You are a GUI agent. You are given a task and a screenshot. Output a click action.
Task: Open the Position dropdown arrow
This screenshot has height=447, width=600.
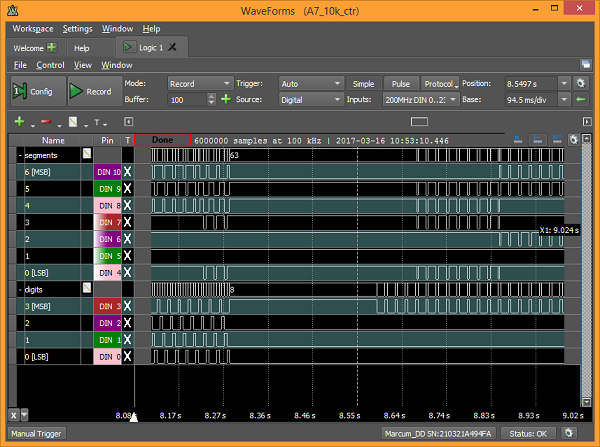click(x=564, y=83)
